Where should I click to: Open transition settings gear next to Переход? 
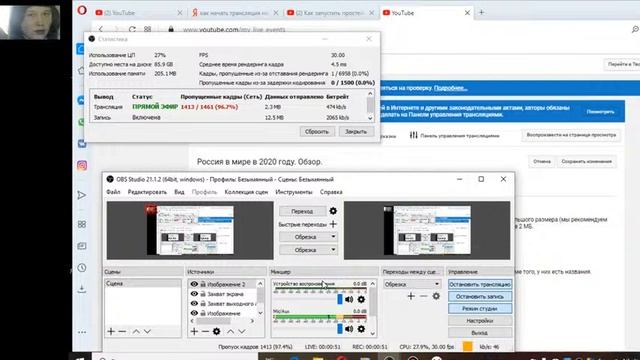point(333,211)
